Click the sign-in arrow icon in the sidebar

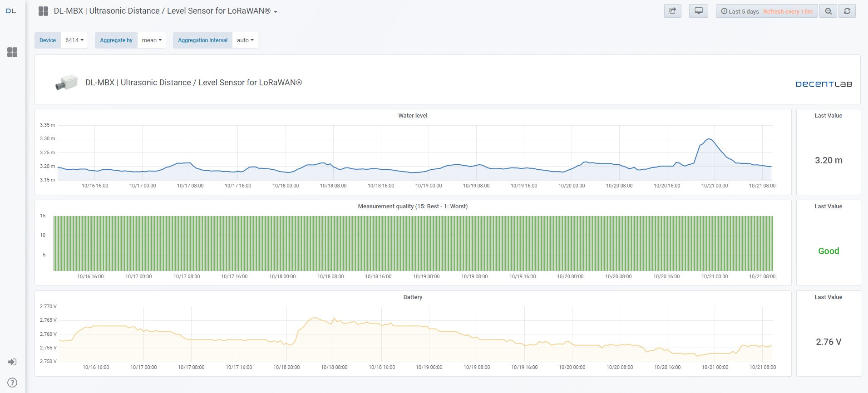pos(12,362)
